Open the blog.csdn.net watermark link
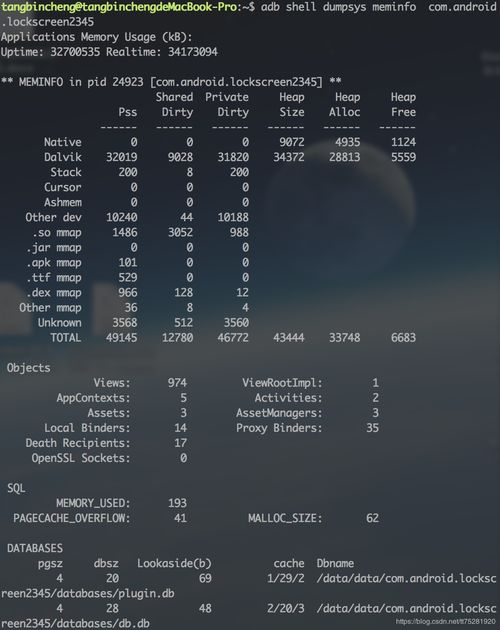 446,622
